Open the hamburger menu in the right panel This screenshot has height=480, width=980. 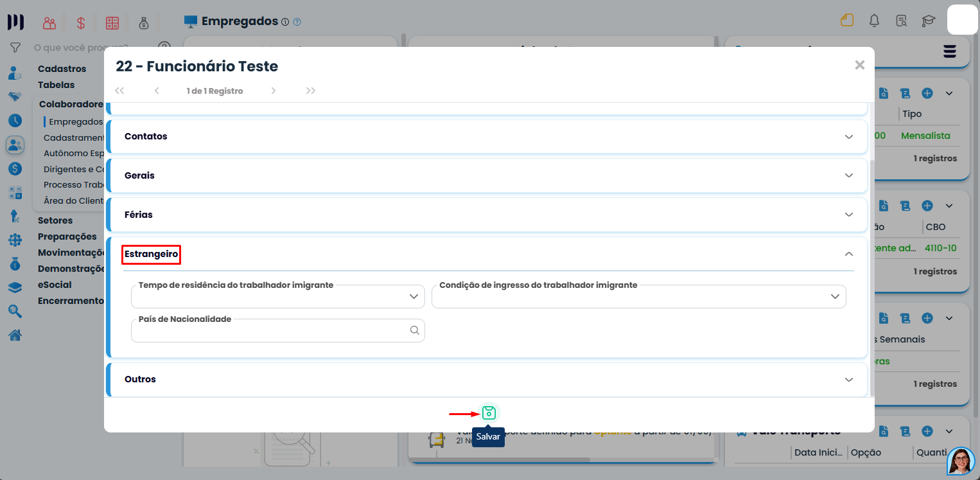pyautogui.click(x=950, y=51)
